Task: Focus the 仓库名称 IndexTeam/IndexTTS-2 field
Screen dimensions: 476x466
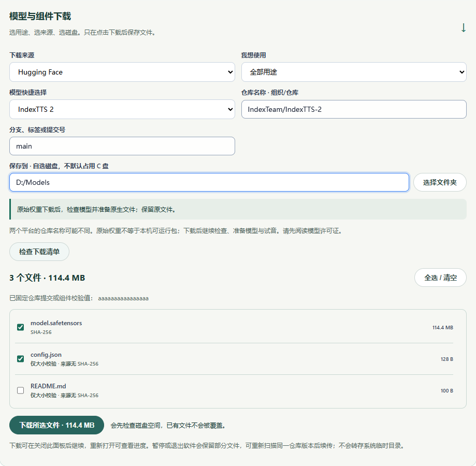Action: (x=354, y=109)
